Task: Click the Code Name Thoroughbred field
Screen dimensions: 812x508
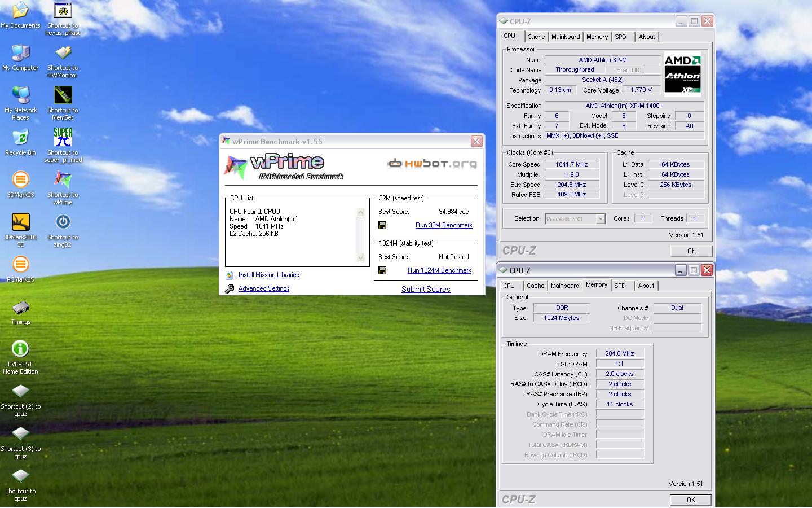Action: pos(575,69)
